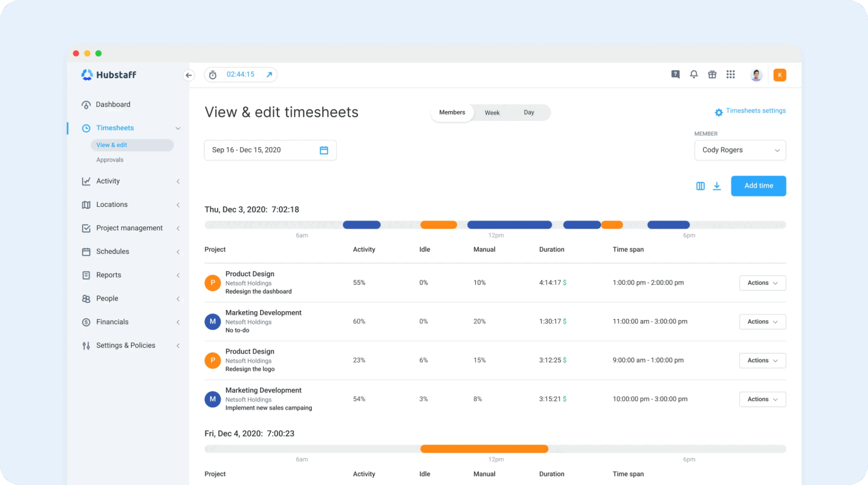This screenshot has height=485, width=868.
Task: Click the Timesheets settings gear icon
Action: (719, 112)
